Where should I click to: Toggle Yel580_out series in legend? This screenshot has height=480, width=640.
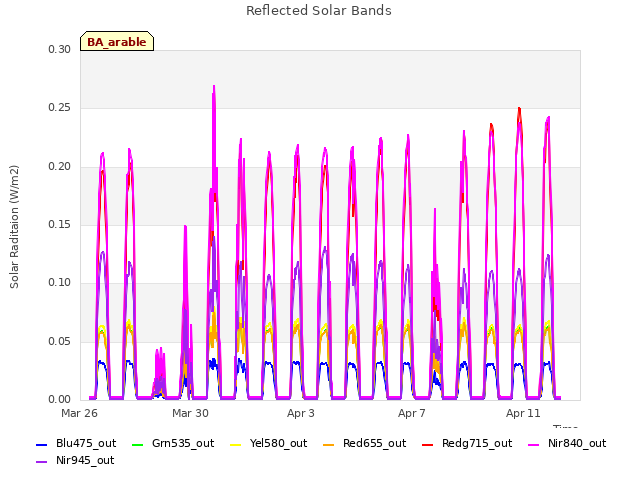tap(269, 444)
